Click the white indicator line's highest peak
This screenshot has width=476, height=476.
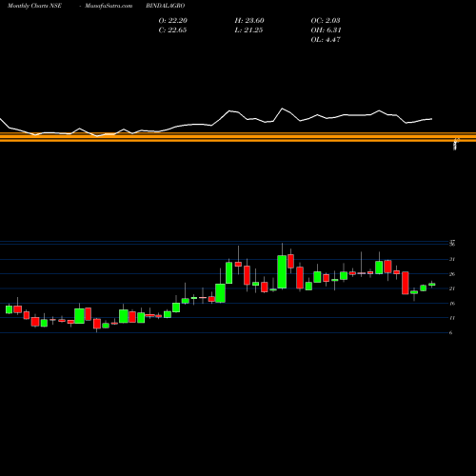[x=282, y=109]
